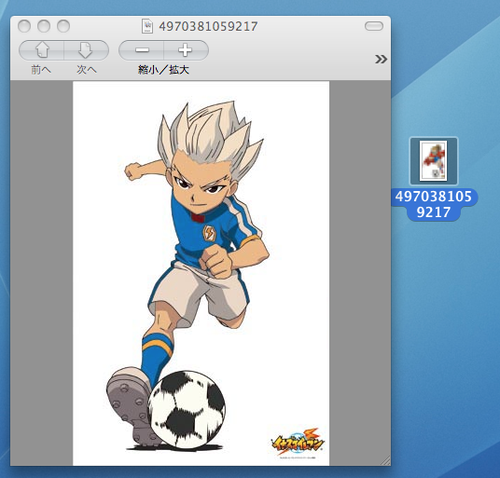Click the 次へ label under the down arrow
The image size is (500, 478).
click(86, 70)
